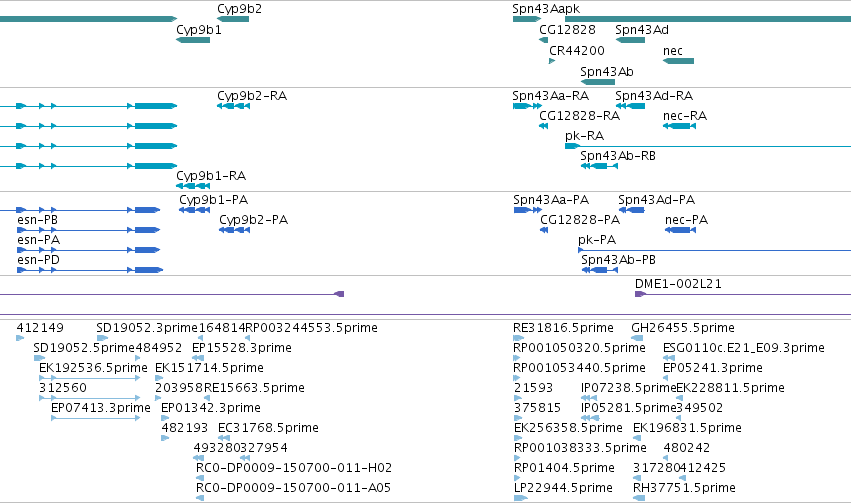The image size is (851, 503).
Task: Open the 482193 EST label
Action: pyautogui.click(x=185, y=429)
